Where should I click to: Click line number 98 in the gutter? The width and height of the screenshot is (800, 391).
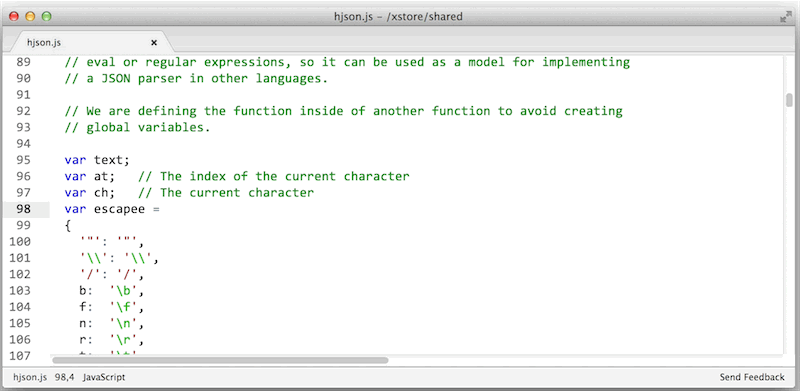point(24,209)
